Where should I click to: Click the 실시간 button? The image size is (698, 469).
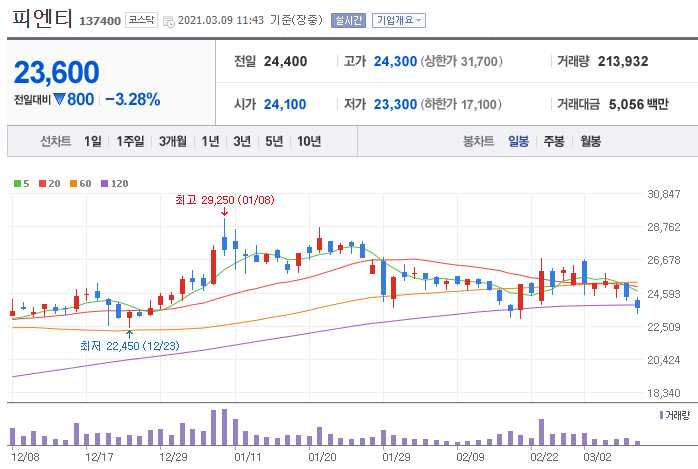point(348,20)
